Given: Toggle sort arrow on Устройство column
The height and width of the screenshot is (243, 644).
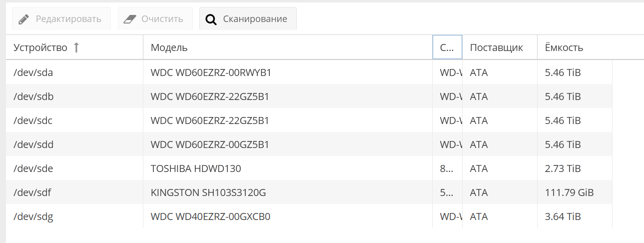Looking at the screenshot, I should (x=76, y=47).
